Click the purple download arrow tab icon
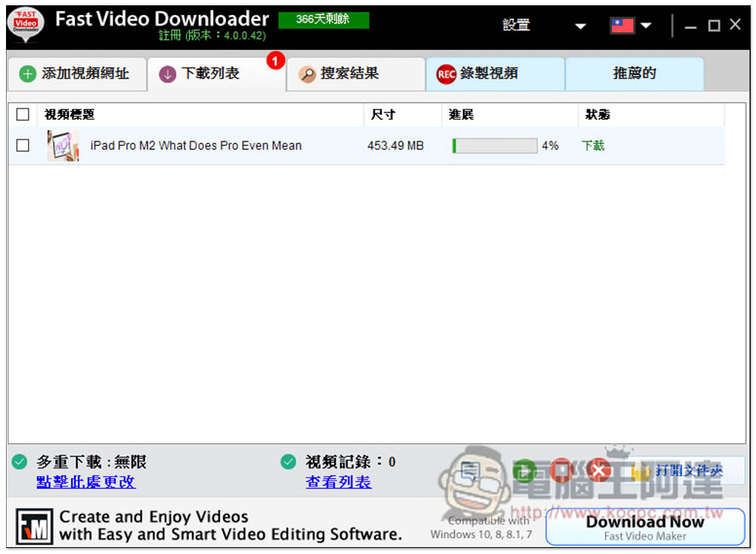 point(167,74)
